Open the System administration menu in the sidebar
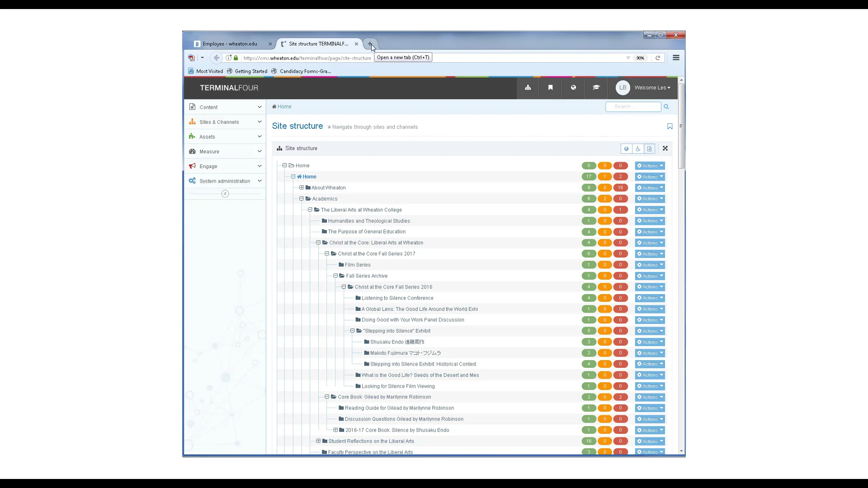This screenshot has width=868, height=488. [225, 181]
